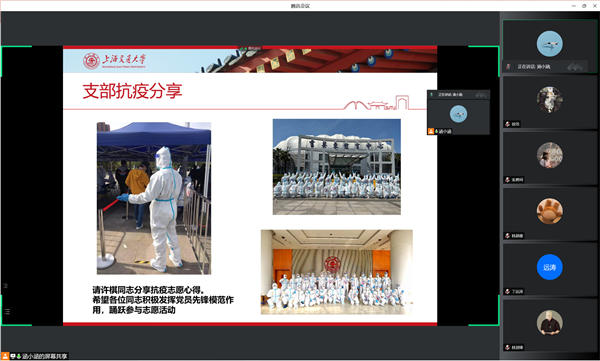
Task: Click sound wave icon in floating speaker bar
Action: 481,95
